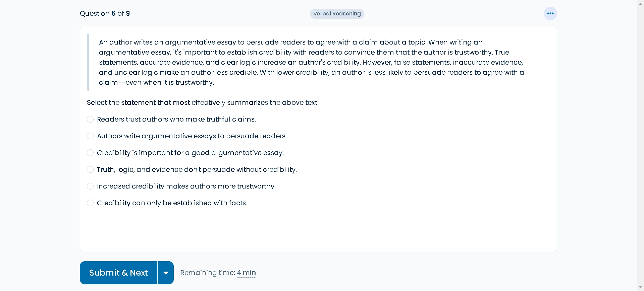Click the page scrollbar down arrow
The width and height of the screenshot is (644, 291).
640,287
